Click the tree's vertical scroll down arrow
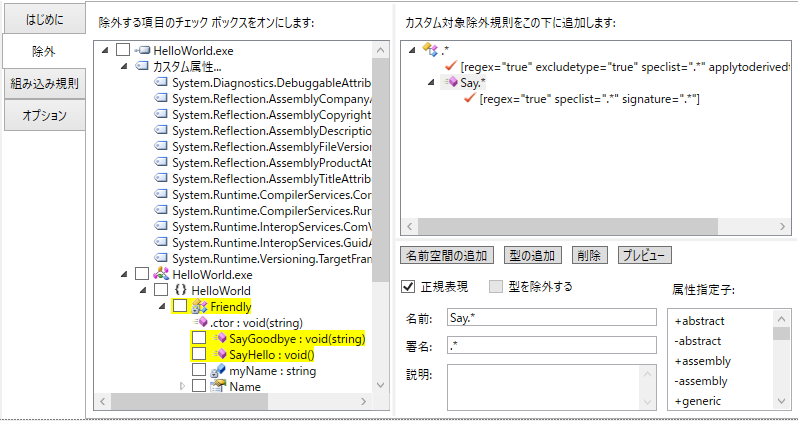The width and height of the screenshot is (798, 421). pyautogui.click(x=381, y=385)
